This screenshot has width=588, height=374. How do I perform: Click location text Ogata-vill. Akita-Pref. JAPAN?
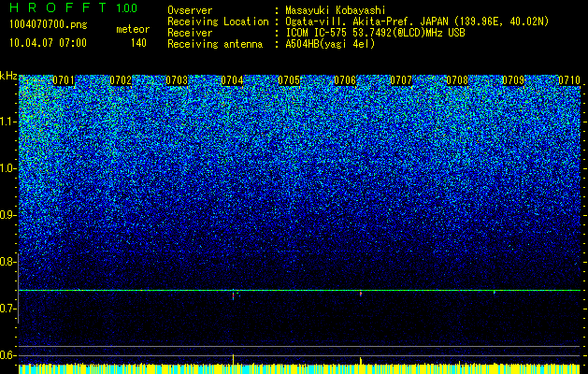pyautogui.click(x=367, y=22)
